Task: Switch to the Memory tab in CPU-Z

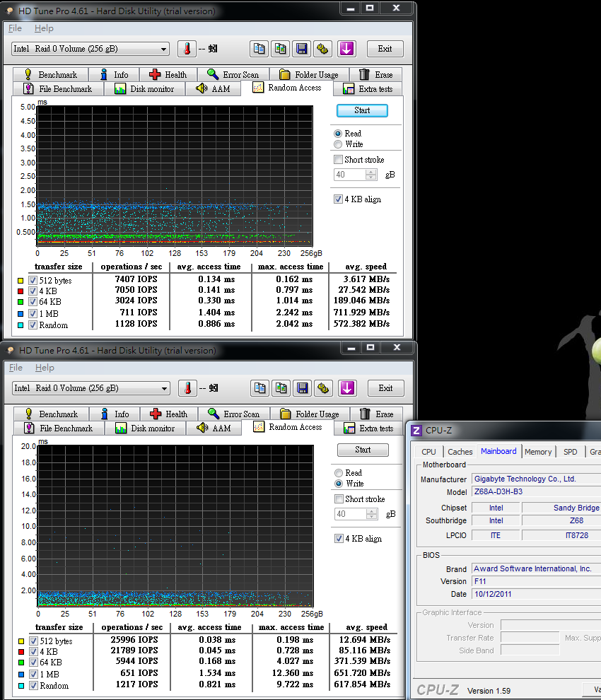Action: point(538,452)
